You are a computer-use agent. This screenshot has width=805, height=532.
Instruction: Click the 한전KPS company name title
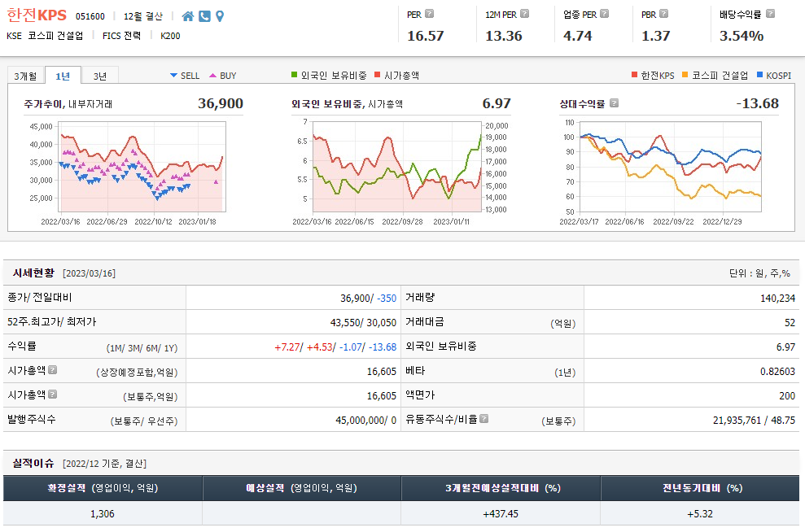(x=37, y=15)
